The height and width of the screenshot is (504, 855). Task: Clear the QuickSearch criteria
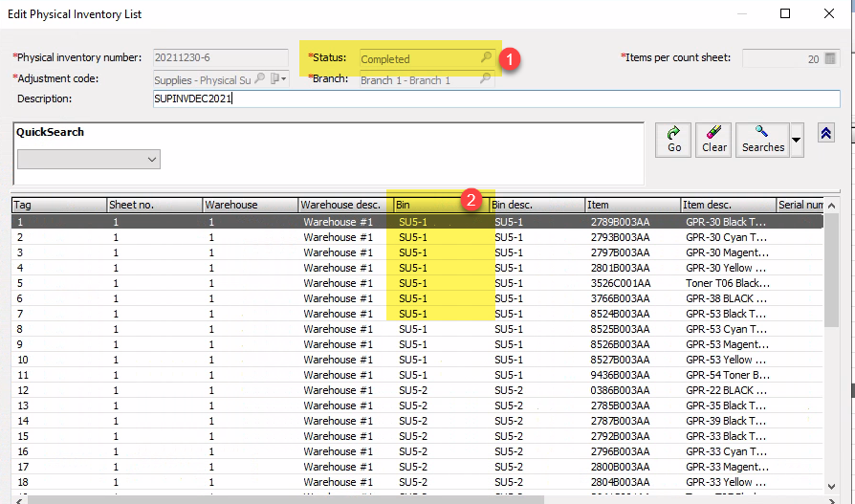[713, 140]
